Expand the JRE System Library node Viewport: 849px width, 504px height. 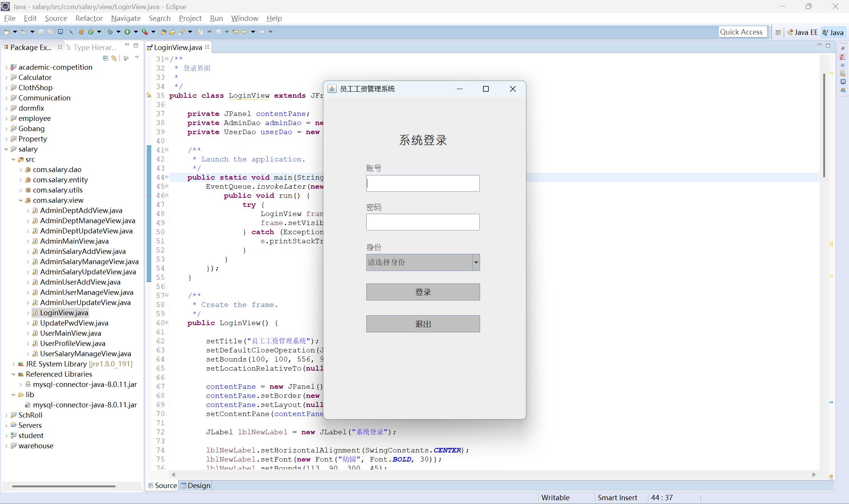[x=13, y=364]
